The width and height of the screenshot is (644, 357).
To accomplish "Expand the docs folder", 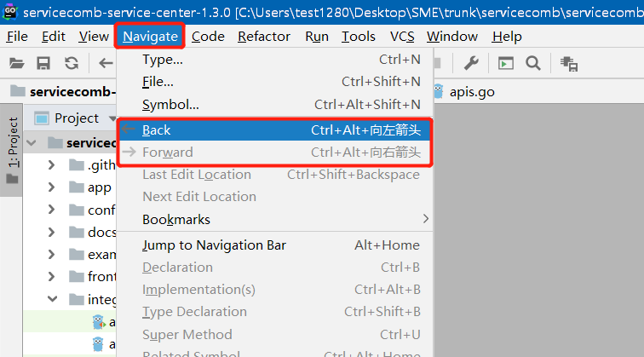I will [51, 232].
